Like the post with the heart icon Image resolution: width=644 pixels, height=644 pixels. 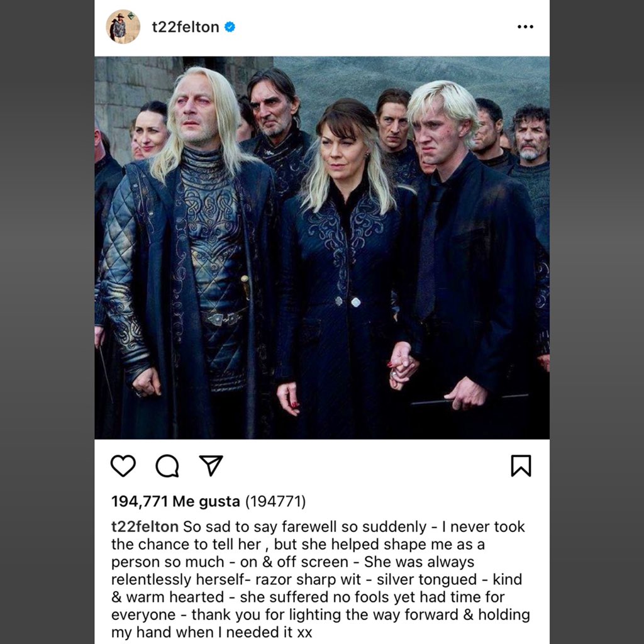pyautogui.click(x=123, y=466)
